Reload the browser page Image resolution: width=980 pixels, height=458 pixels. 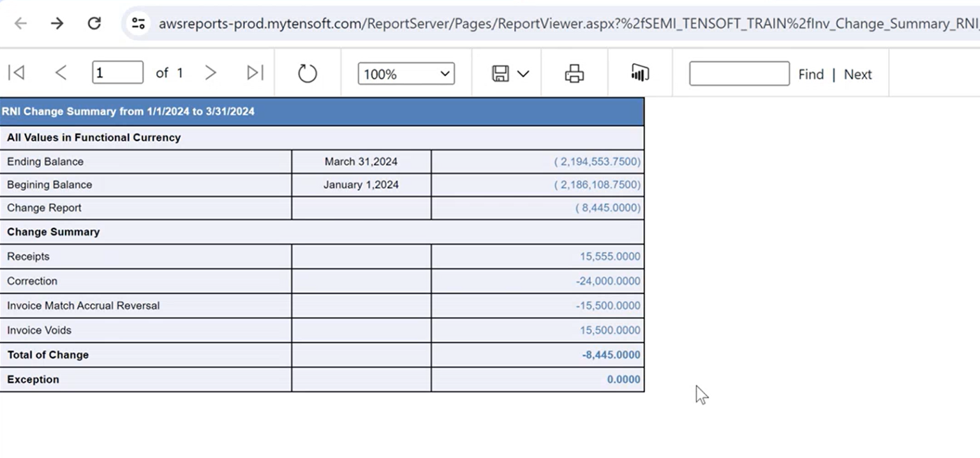pyautogui.click(x=94, y=23)
